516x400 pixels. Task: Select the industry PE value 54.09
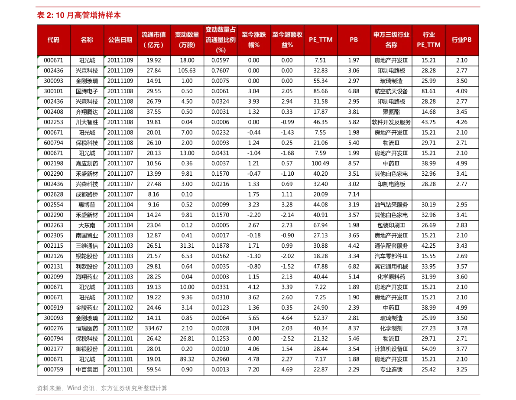pos(429,349)
